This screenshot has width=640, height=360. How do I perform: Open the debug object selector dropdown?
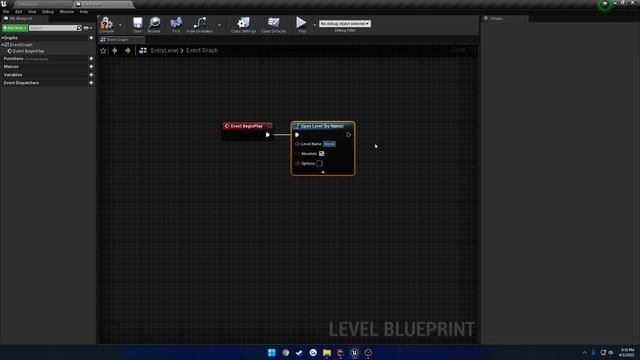[345, 24]
